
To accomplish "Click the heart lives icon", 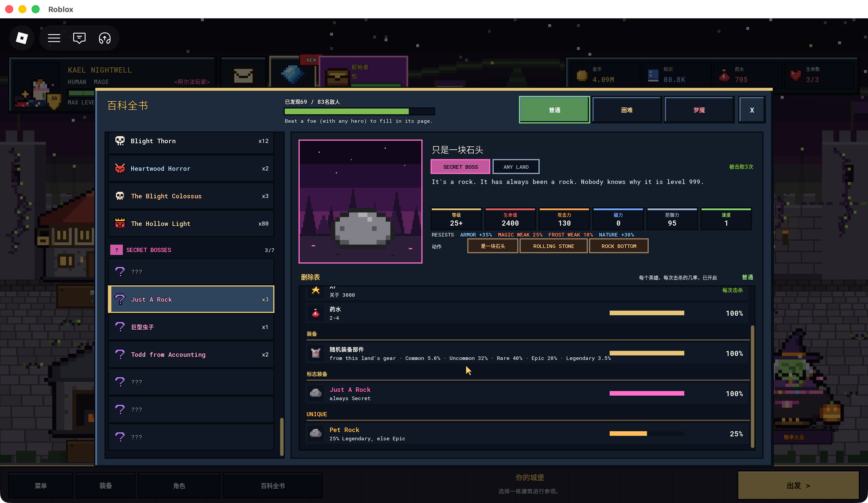I will (795, 75).
